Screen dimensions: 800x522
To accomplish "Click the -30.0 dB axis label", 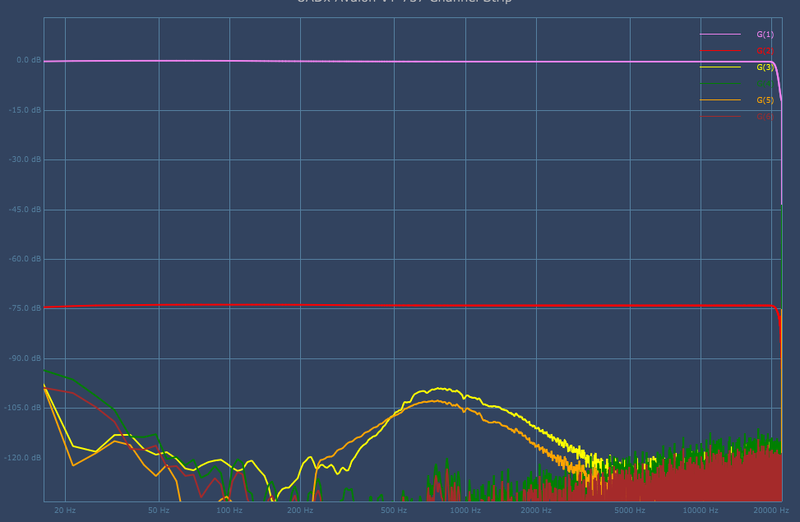I will (25, 159).
